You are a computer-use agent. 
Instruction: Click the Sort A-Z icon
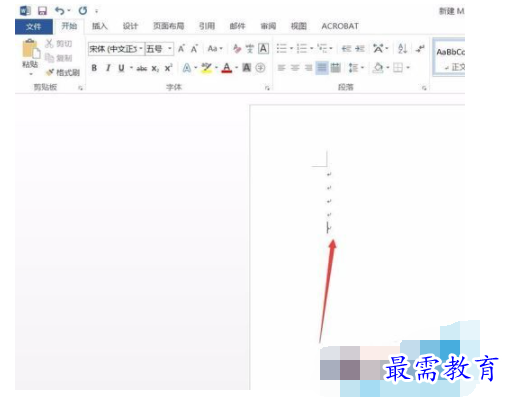(402, 49)
